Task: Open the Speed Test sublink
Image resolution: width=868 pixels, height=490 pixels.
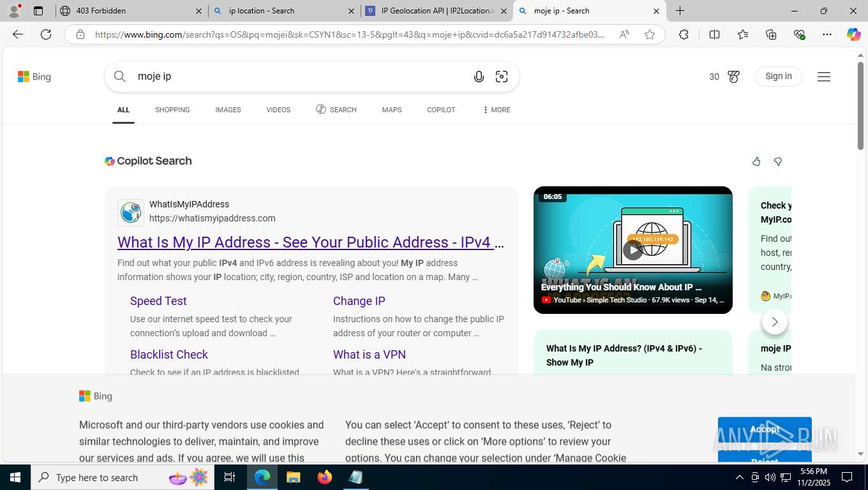Action: [x=158, y=301]
